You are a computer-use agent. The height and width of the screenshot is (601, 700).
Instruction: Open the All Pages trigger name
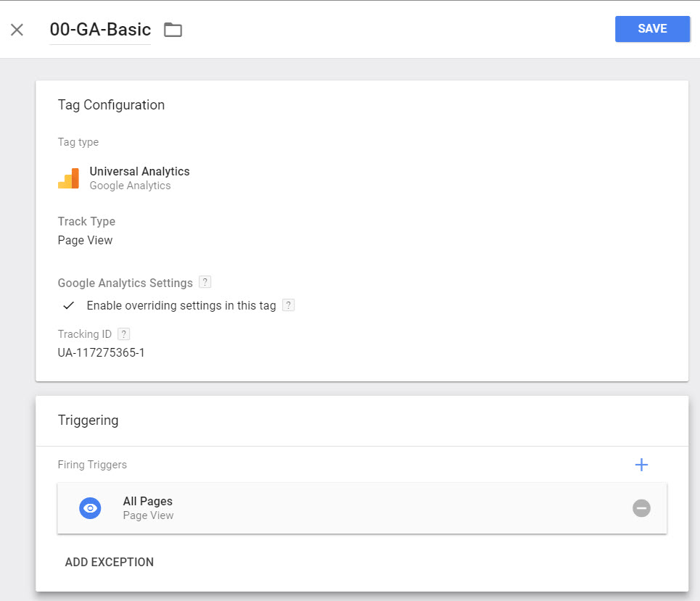pyautogui.click(x=148, y=501)
